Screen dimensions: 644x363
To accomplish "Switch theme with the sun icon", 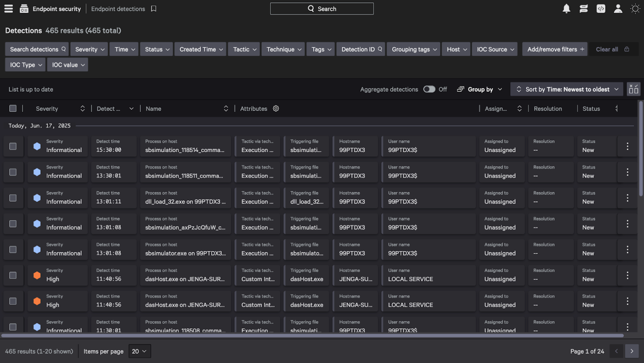I will coord(635,8).
